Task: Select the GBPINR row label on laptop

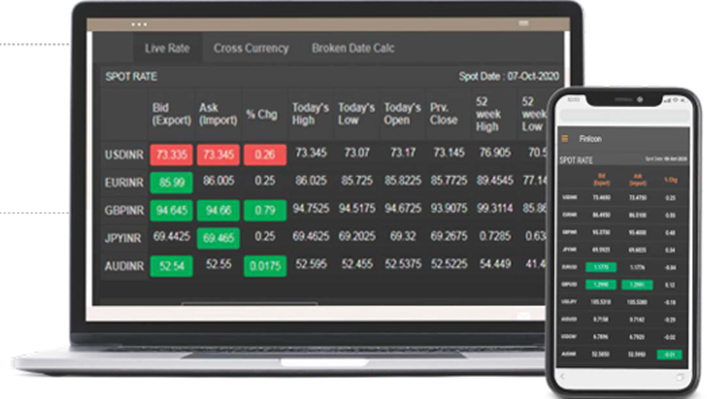Action: tap(124, 211)
